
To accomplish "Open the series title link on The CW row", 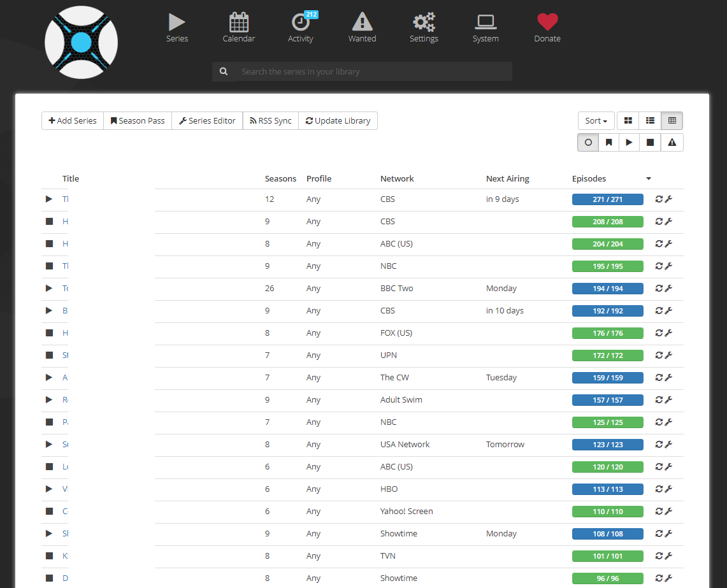I will pos(65,378).
